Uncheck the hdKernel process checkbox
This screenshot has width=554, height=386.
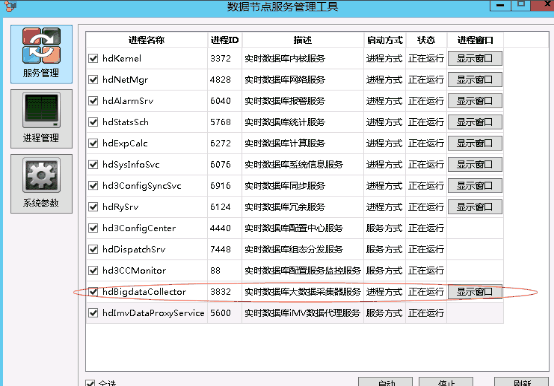click(x=93, y=58)
